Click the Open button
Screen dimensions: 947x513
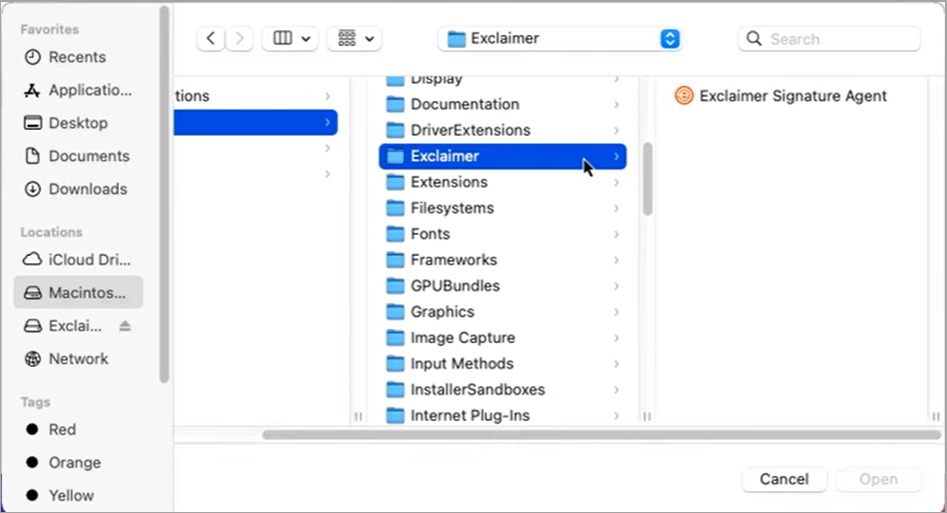(x=877, y=479)
